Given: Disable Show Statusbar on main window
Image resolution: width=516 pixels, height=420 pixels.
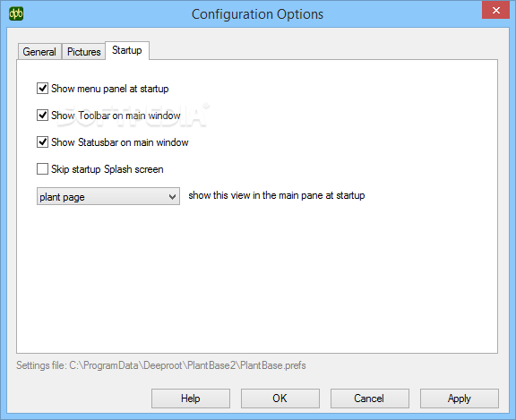Looking at the screenshot, I should [42, 142].
